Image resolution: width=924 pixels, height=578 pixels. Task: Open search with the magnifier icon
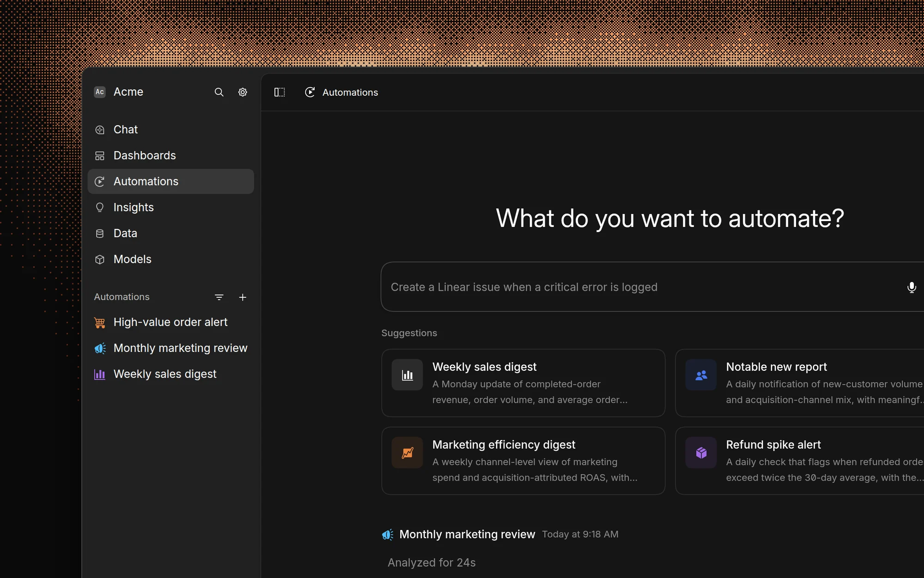click(219, 92)
